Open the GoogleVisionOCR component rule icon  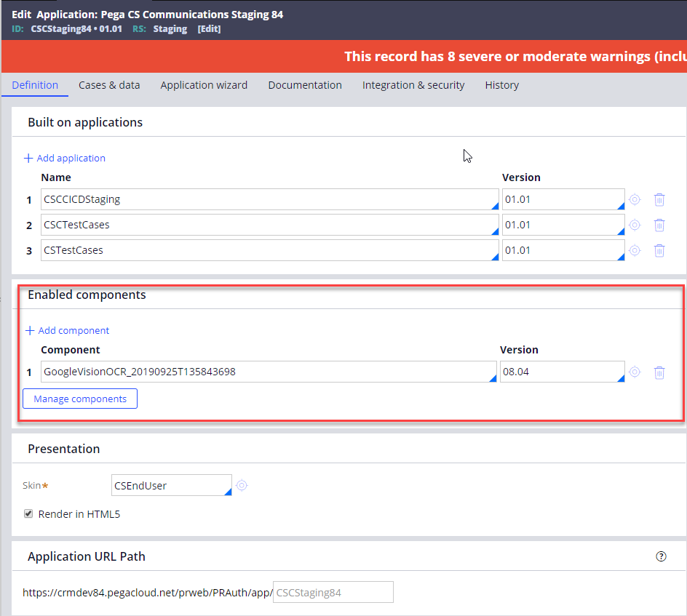[635, 372]
